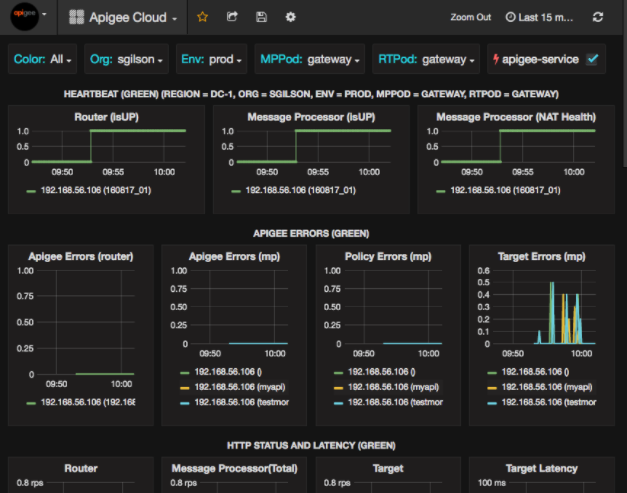Toggle the apigee-service checkbox
This screenshot has height=493, width=627.
(x=592, y=59)
